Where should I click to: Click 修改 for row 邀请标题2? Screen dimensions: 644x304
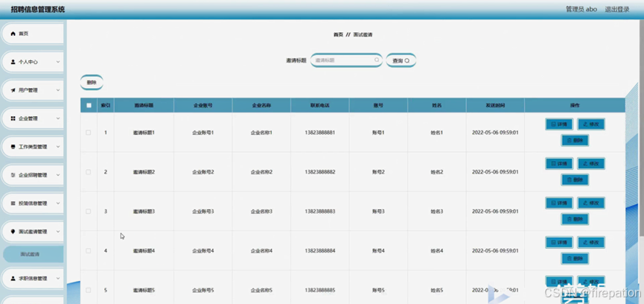pos(591,163)
